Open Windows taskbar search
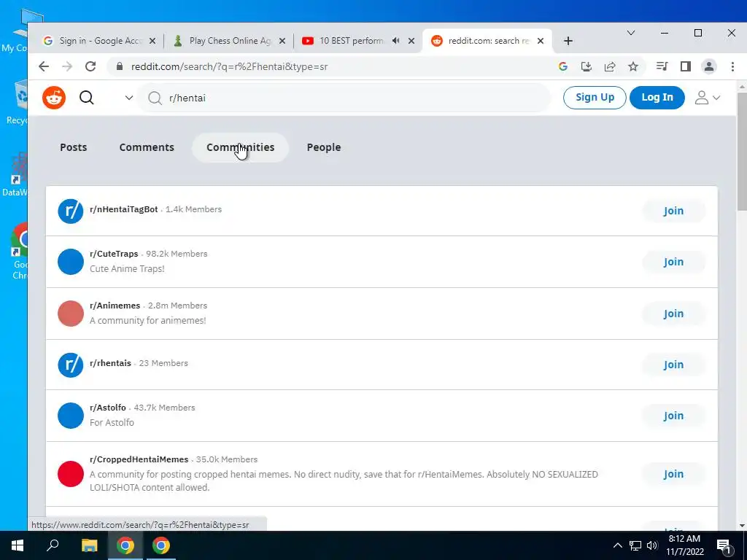The height and width of the screenshot is (560, 747). click(x=53, y=545)
